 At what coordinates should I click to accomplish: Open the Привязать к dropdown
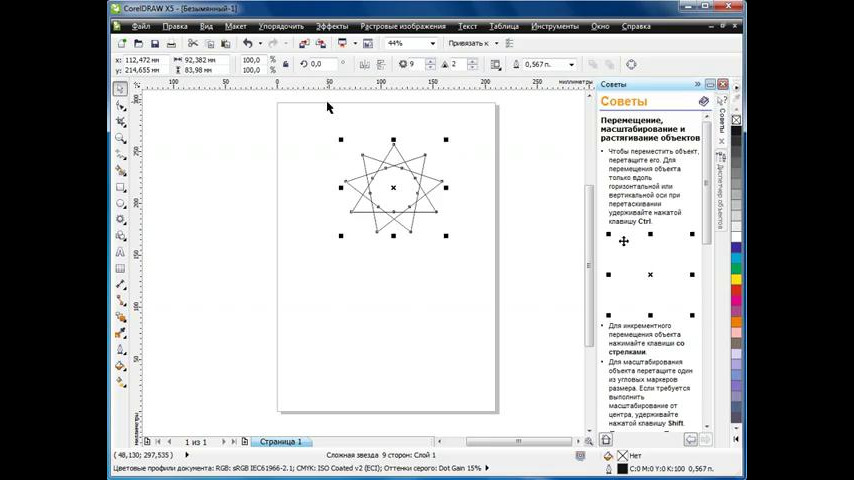(496, 44)
